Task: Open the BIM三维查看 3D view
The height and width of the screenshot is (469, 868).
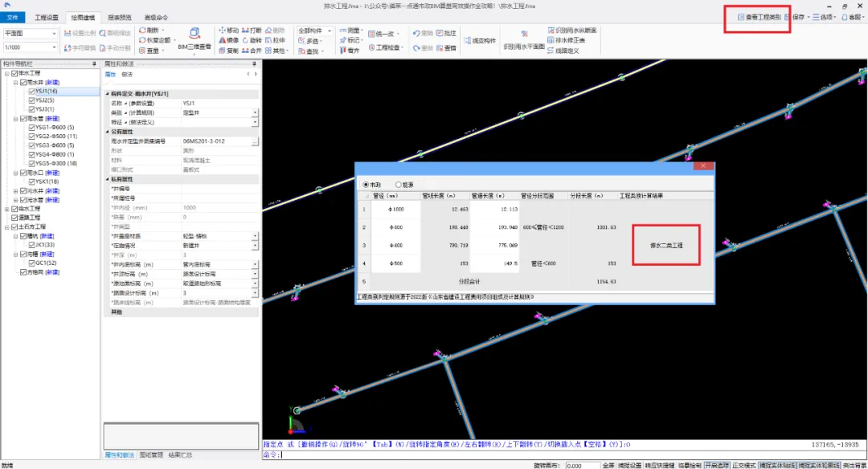Action: click(x=194, y=39)
